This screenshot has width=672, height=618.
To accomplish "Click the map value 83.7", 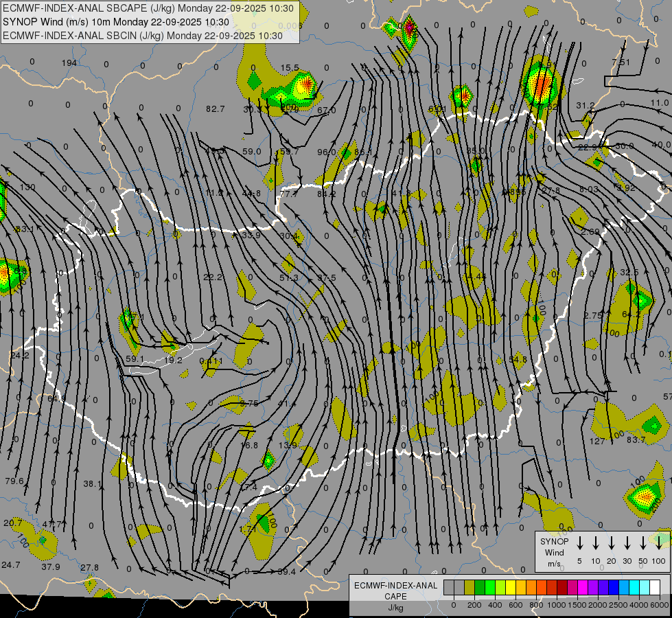I will click(x=636, y=439).
